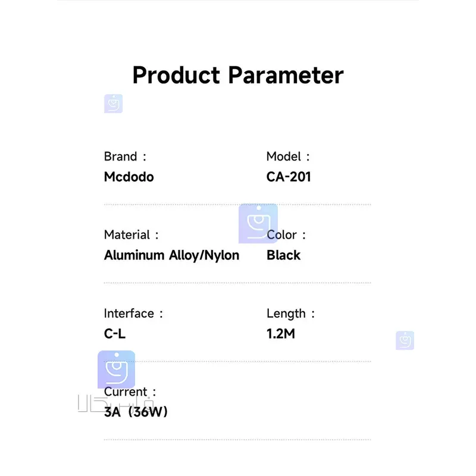The image size is (476, 476).
Task: Select the 3A (36W) current value
Action: pyautogui.click(x=136, y=412)
